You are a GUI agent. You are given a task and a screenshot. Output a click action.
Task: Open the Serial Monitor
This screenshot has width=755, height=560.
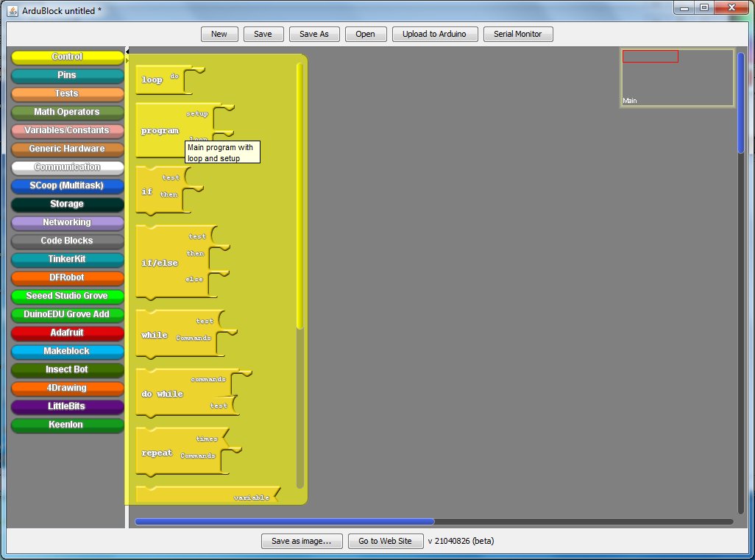(517, 34)
